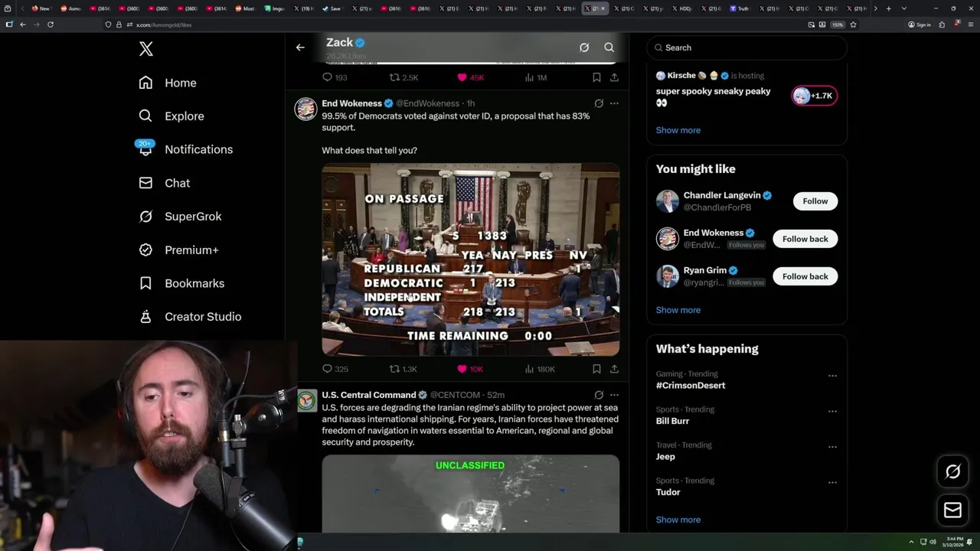Click reply icon showing 325

click(x=328, y=369)
